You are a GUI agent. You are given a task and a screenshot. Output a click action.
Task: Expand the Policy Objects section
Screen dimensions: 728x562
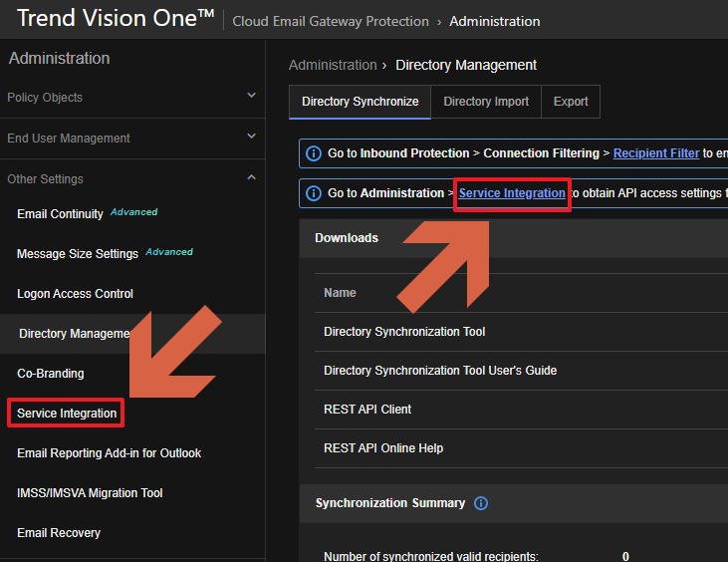coord(251,97)
